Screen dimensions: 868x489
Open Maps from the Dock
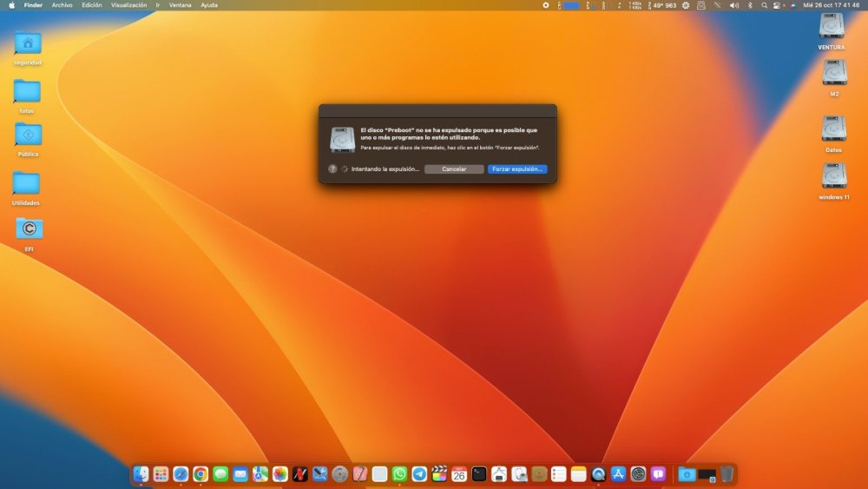[x=260, y=474]
